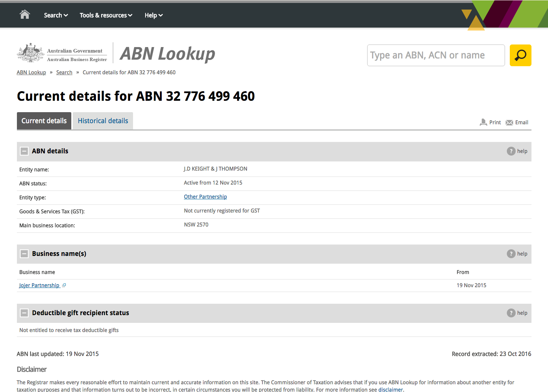Click the 'Active from 12 Nov 2015' status
Viewport: 548px width, 392px height.
click(213, 183)
